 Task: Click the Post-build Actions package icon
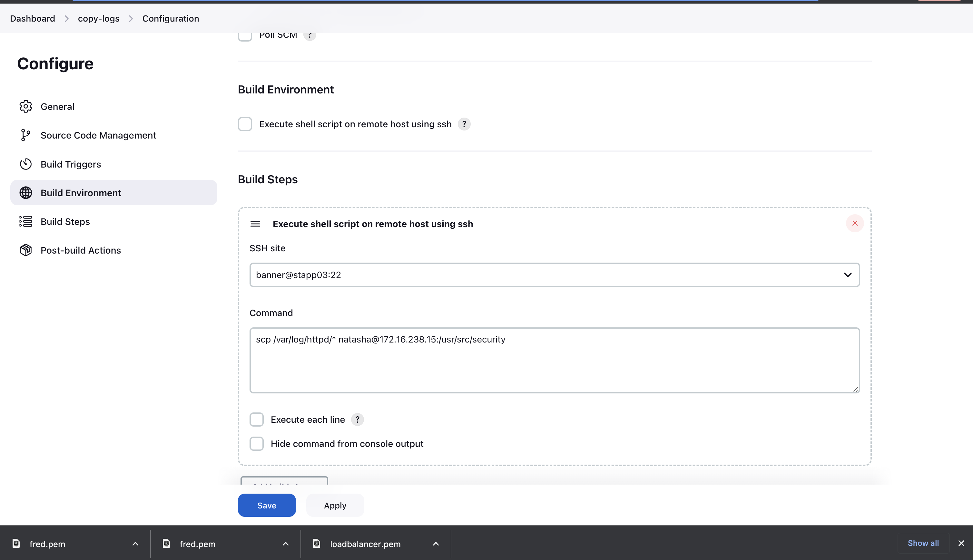click(25, 250)
